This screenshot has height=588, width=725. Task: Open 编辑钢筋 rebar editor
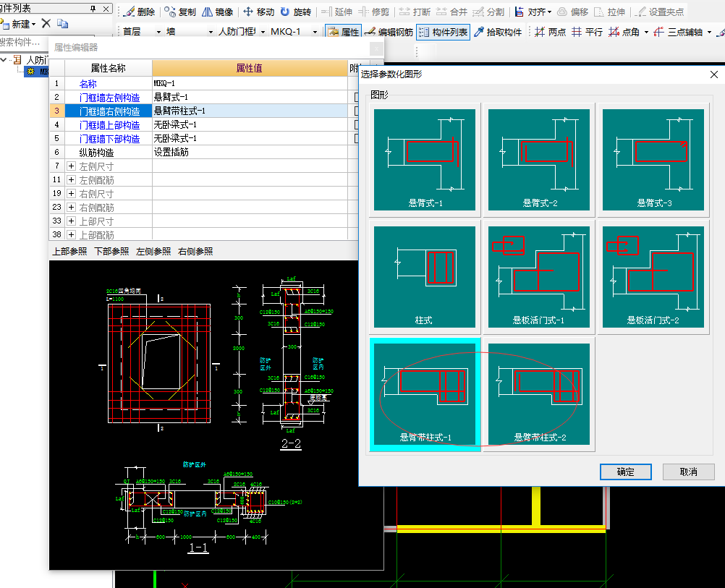[389, 32]
